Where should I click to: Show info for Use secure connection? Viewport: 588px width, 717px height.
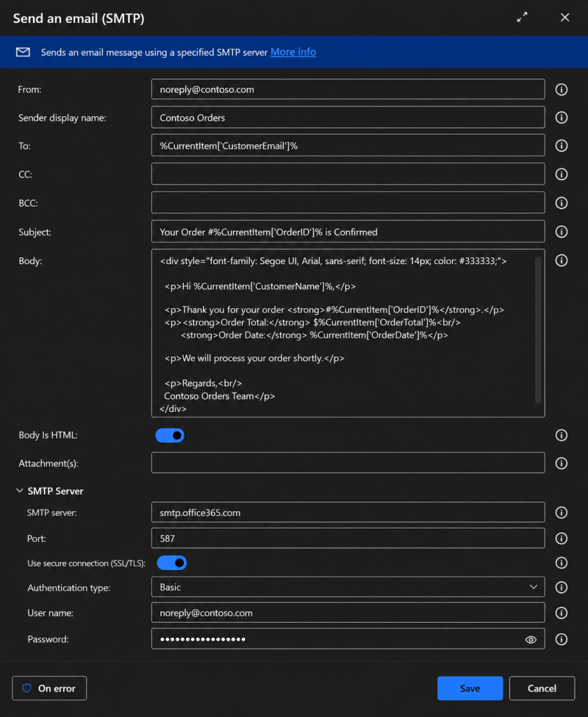[x=561, y=563]
